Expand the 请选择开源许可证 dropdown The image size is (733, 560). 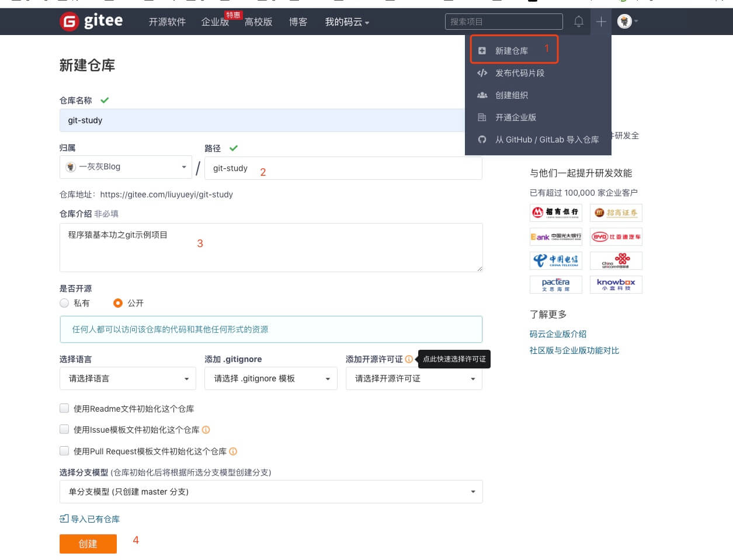(414, 378)
